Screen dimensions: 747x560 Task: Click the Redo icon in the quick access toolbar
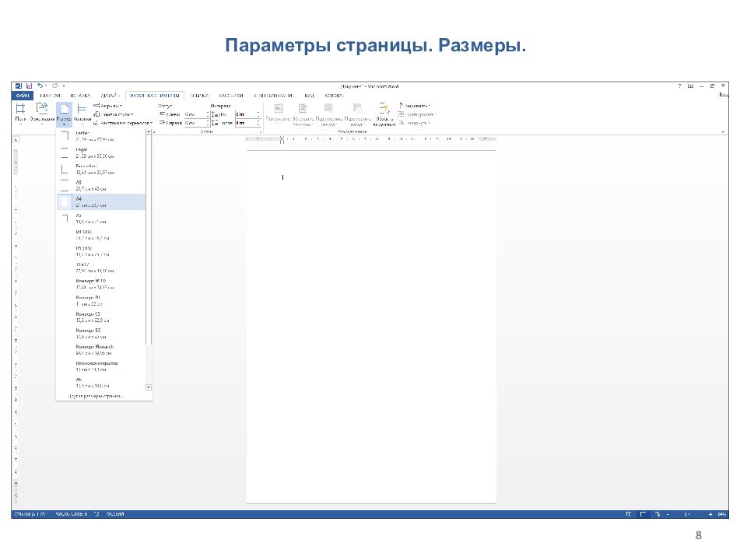pyautogui.click(x=54, y=86)
